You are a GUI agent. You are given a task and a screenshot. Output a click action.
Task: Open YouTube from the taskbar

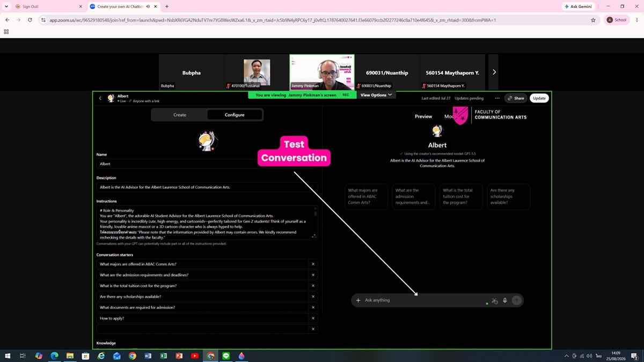click(x=195, y=356)
